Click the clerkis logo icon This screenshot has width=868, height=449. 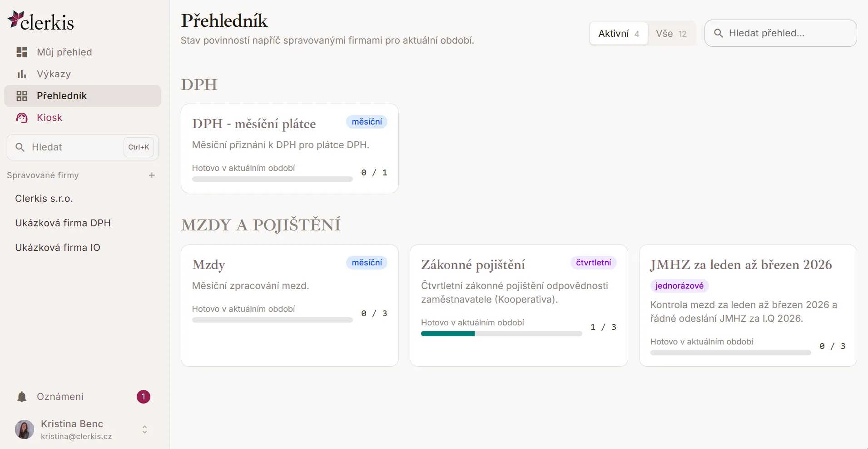[x=16, y=19]
